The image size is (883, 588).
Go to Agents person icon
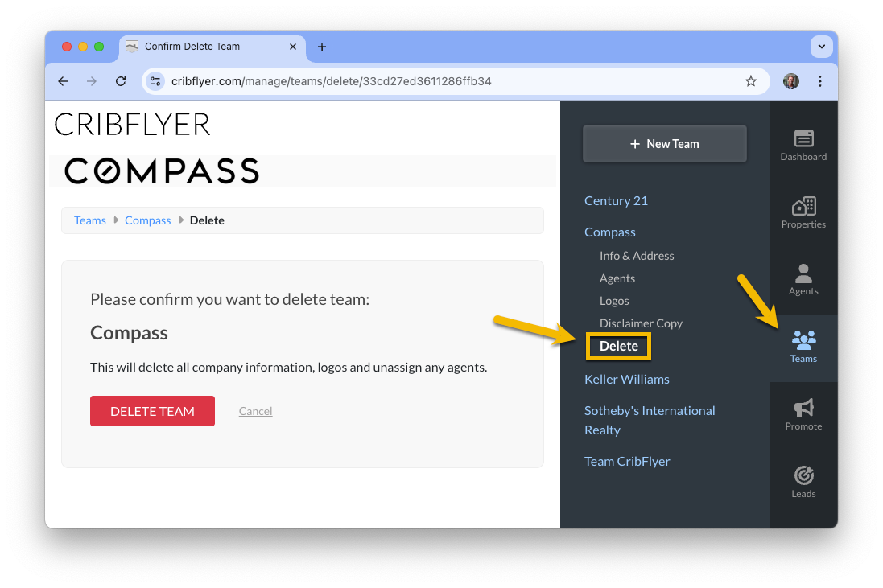(803, 273)
